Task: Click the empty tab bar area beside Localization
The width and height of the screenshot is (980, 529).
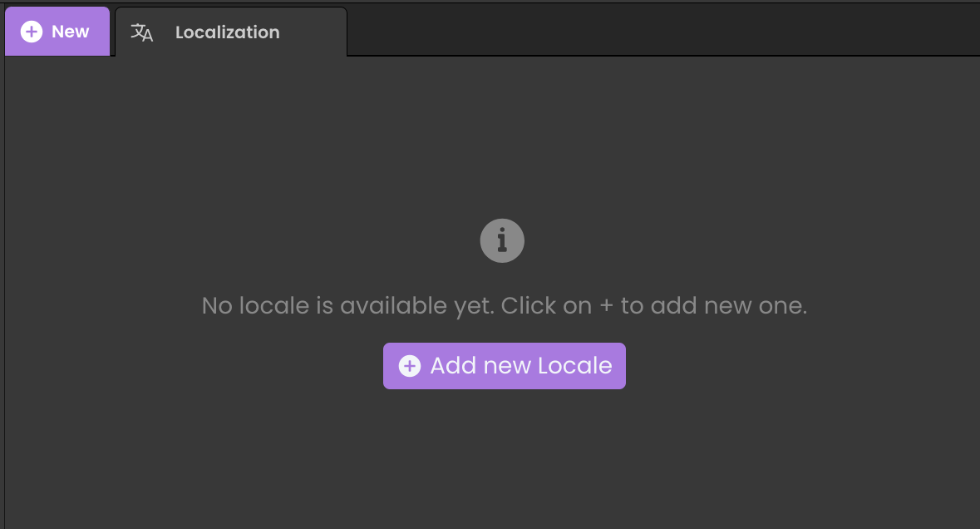Action: 662,30
